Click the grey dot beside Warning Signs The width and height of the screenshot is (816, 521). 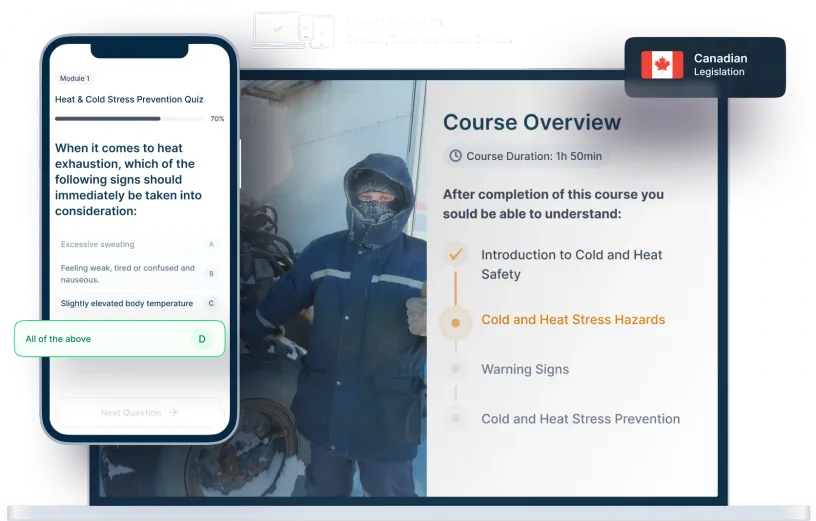click(455, 368)
